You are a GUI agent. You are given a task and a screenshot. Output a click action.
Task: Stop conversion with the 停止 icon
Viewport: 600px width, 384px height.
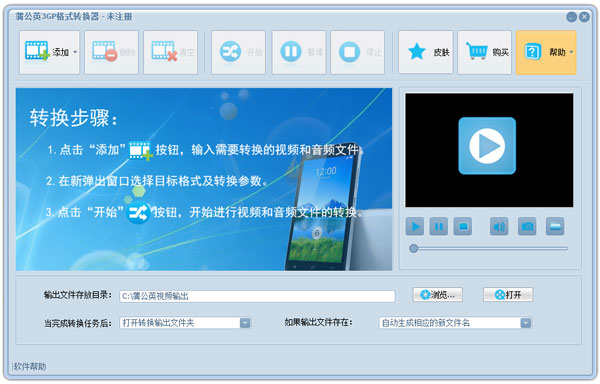pos(357,52)
